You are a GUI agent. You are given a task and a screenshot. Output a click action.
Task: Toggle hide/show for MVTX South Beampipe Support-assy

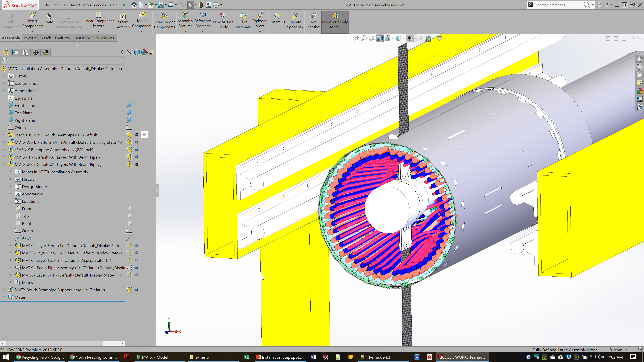(129, 290)
